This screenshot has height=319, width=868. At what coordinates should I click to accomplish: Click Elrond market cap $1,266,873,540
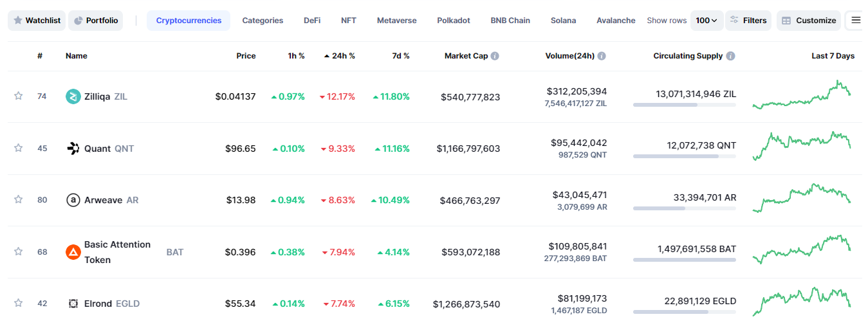(466, 304)
